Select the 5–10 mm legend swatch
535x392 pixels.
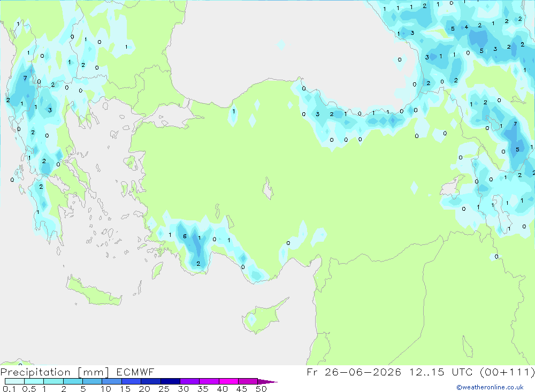pos(92,381)
